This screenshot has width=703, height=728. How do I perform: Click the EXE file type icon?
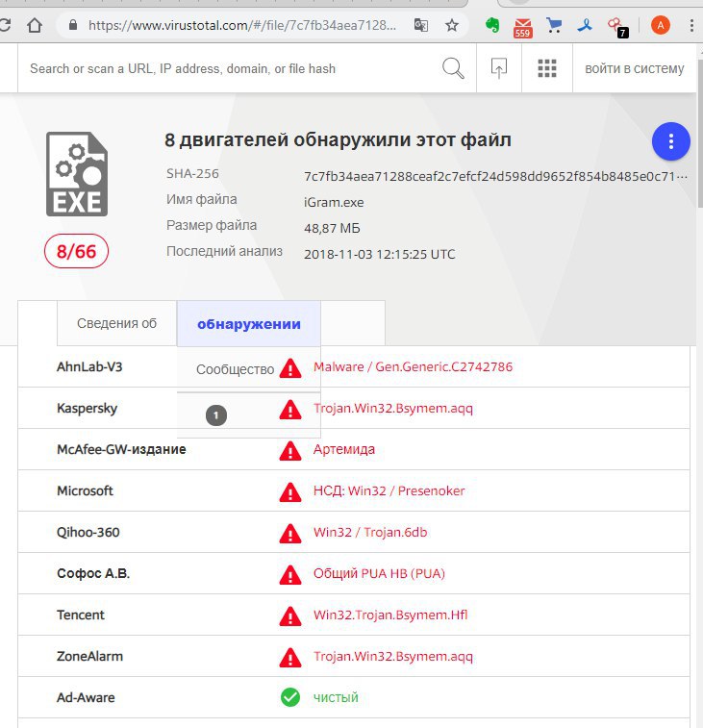click(x=77, y=174)
